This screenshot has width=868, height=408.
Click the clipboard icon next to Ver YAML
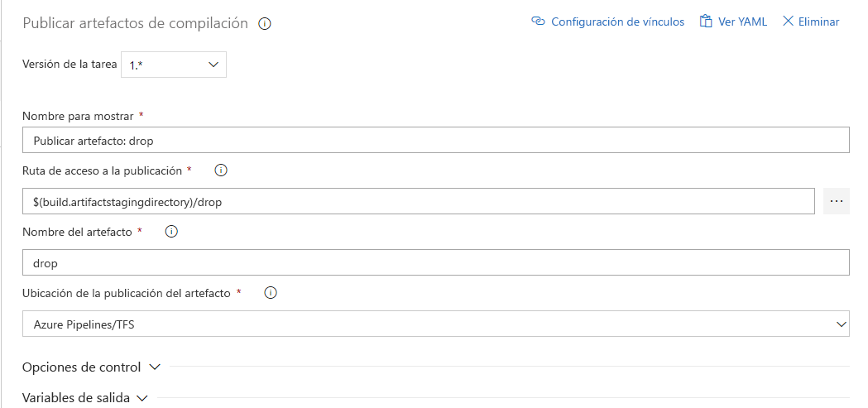[x=706, y=22]
